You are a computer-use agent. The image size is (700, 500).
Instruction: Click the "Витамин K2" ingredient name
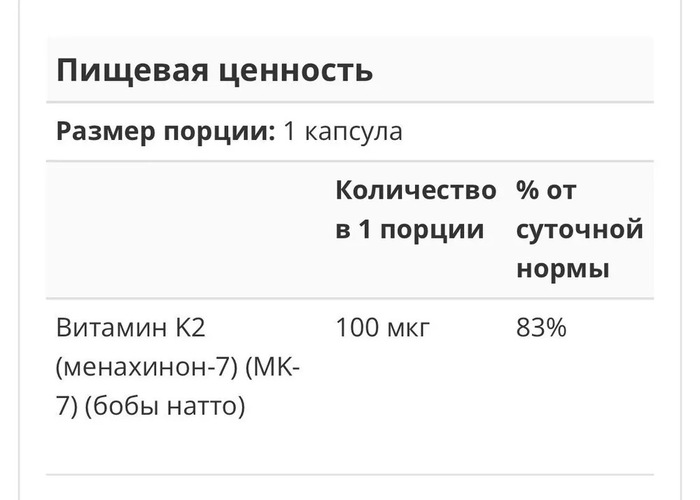coord(130,327)
